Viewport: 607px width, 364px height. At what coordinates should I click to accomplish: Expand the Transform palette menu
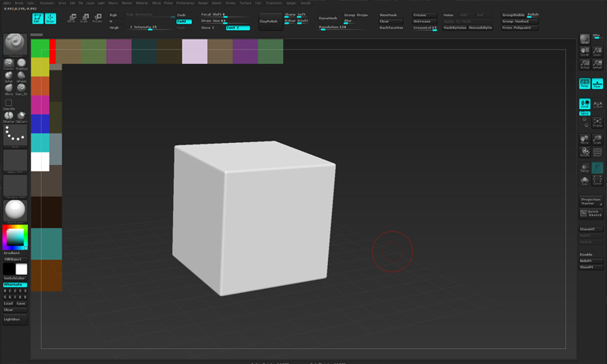(273, 3)
